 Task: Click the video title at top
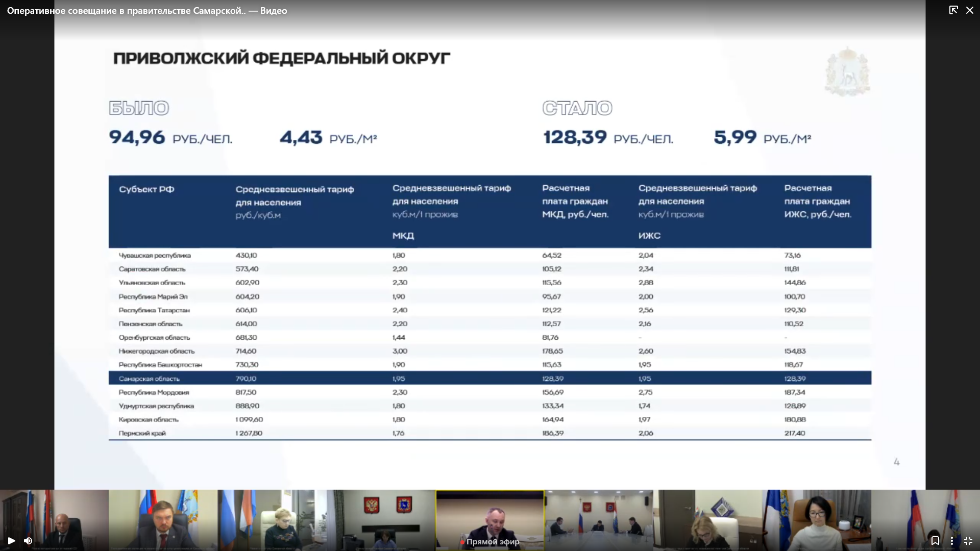pos(147,11)
